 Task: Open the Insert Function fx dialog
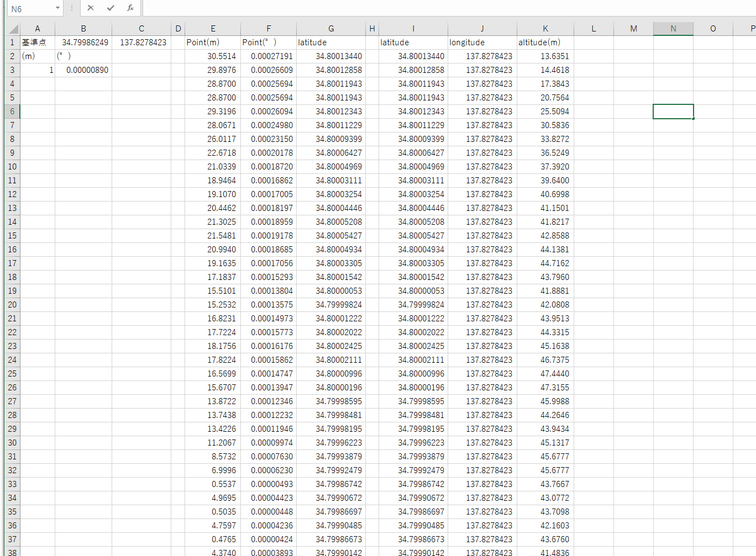click(x=130, y=8)
